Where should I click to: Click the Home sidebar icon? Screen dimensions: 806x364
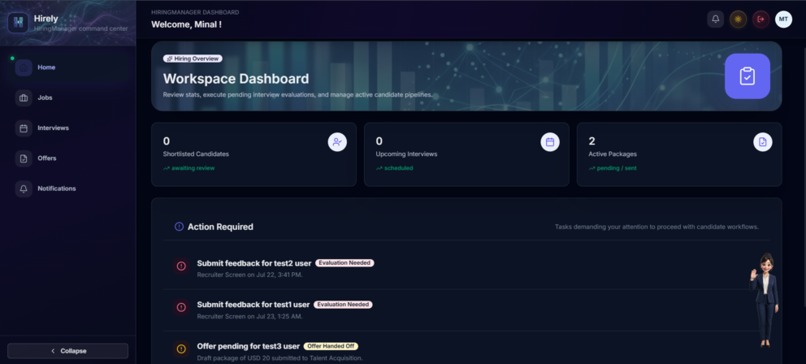24,67
